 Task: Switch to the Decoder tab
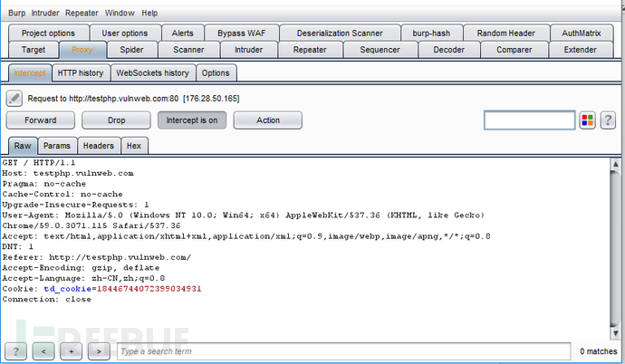point(448,50)
